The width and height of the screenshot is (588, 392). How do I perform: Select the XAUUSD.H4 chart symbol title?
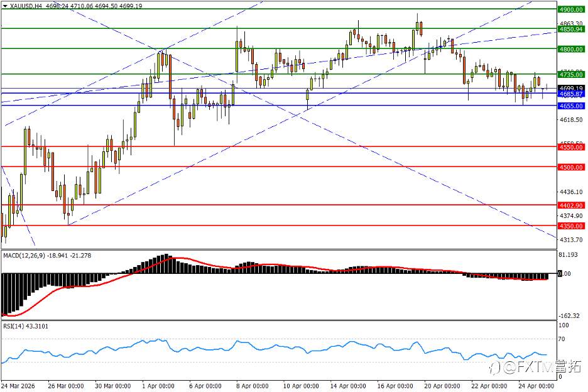coord(26,6)
